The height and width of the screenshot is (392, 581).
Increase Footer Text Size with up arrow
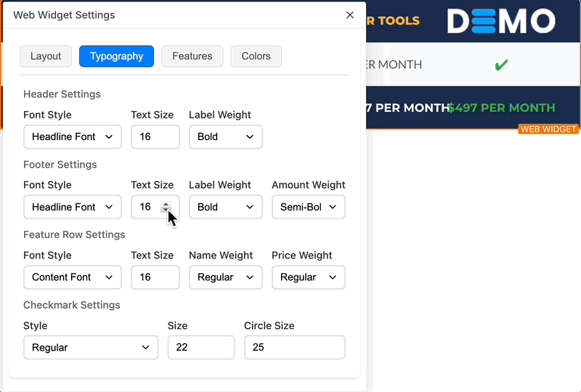[x=166, y=204]
